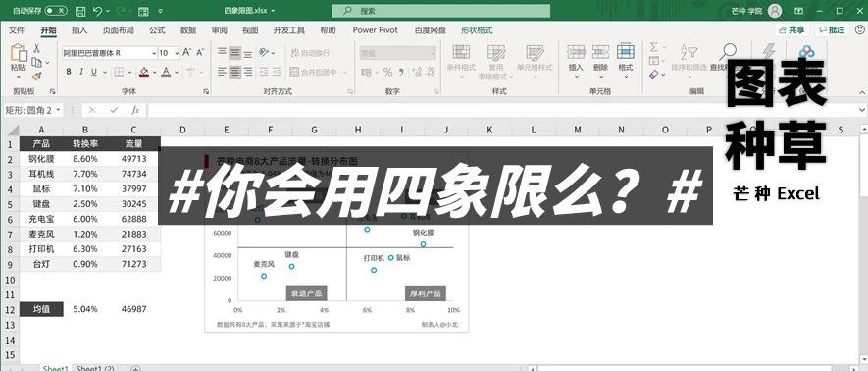868x371 pixels.
Task: Click the 共享 share button
Action: coord(792,30)
